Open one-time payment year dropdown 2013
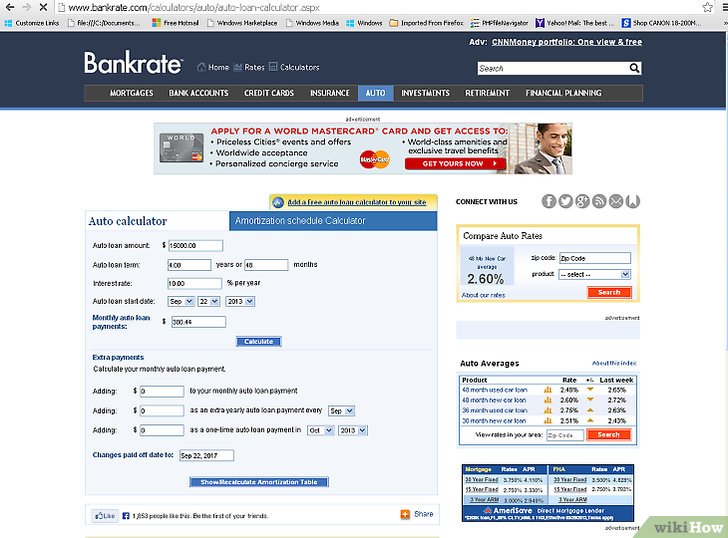Viewport: 728px width, 538px height. click(352, 430)
